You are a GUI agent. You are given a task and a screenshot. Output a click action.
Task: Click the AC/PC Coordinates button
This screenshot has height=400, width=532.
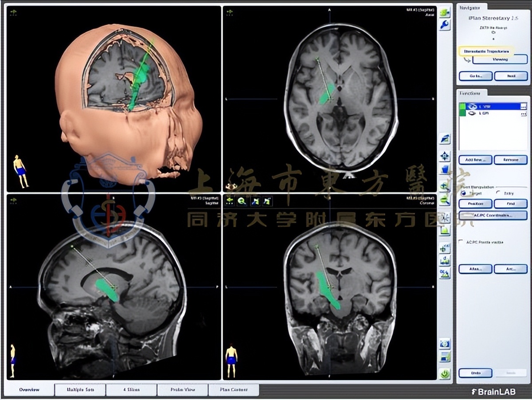[x=493, y=215]
